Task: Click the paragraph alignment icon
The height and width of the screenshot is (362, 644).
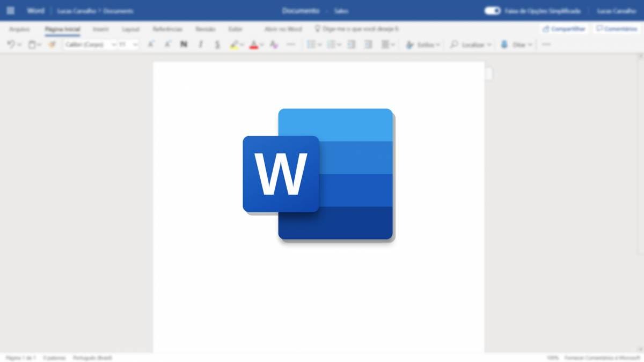Action: (385, 45)
